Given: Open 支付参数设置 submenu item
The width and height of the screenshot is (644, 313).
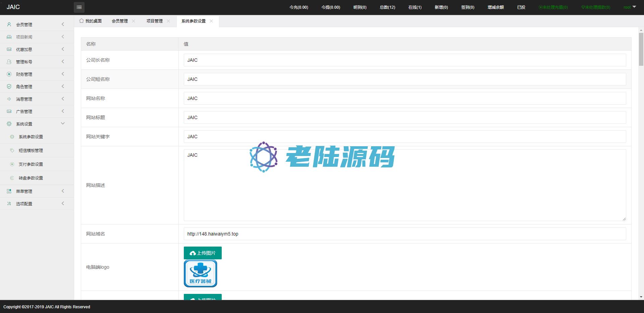Looking at the screenshot, I should (31, 164).
